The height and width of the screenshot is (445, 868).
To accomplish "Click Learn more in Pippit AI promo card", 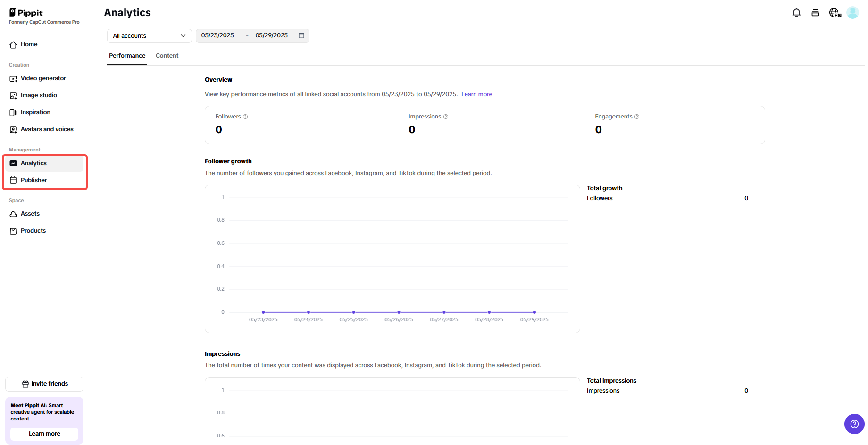I will (44, 434).
